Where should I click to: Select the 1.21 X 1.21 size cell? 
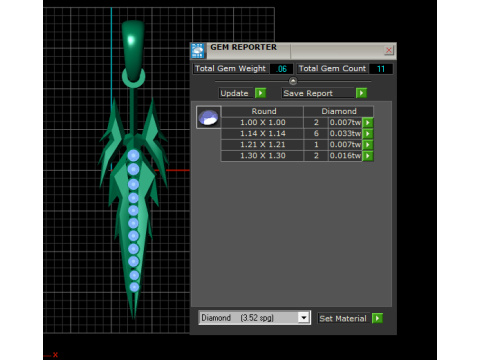(263, 145)
